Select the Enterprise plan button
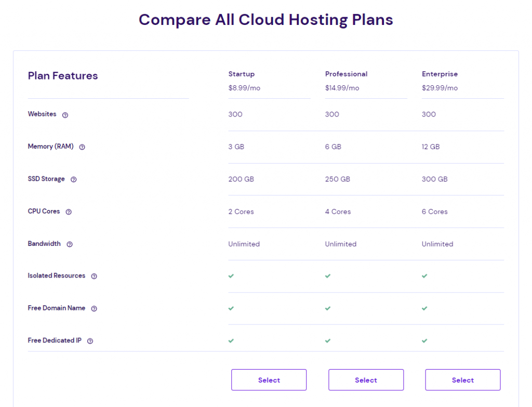532x407 pixels. pyautogui.click(x=462, y=379)
